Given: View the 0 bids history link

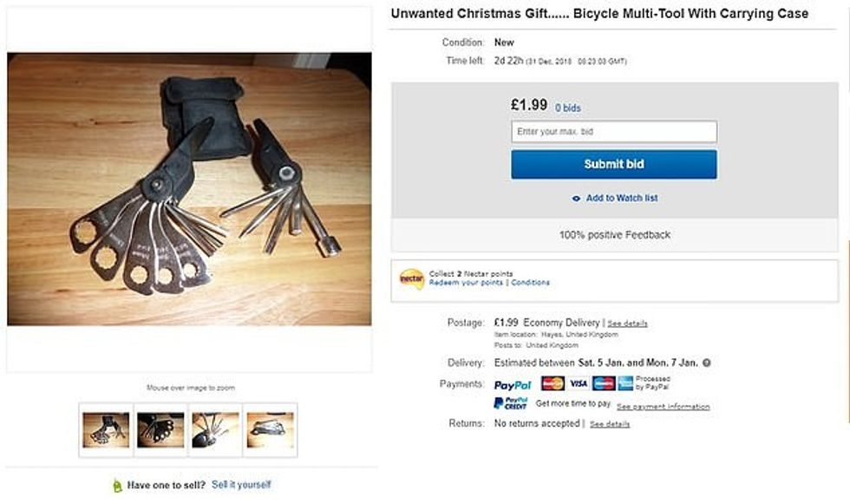Looking at the screenshot, I should tap(567, 108).
